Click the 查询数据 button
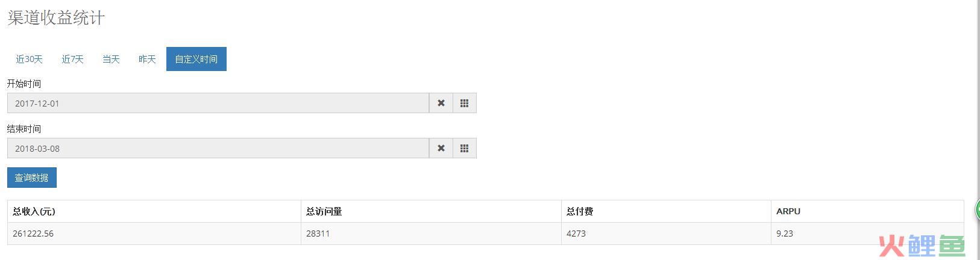Viewport: 980px width, 260px height. [32, 178]
